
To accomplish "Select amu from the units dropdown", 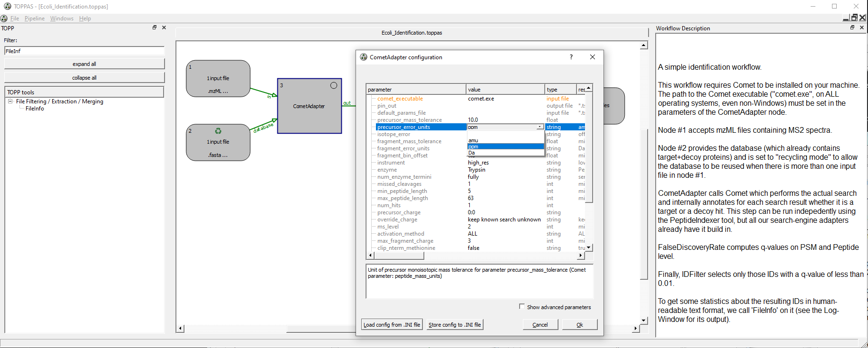I will pos(474,140).
